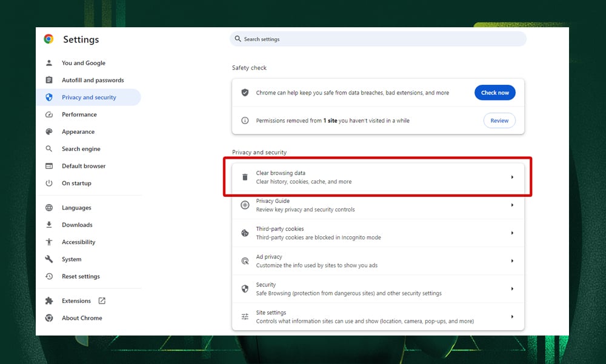Click the Clear browsing data trash icon
606x364 pixels.
pos(245,177)
